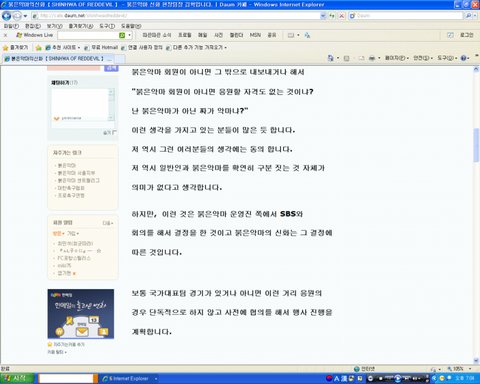Expand the address bar history dropdown
This screenshot has width=480, height=384.
[323, 16]
